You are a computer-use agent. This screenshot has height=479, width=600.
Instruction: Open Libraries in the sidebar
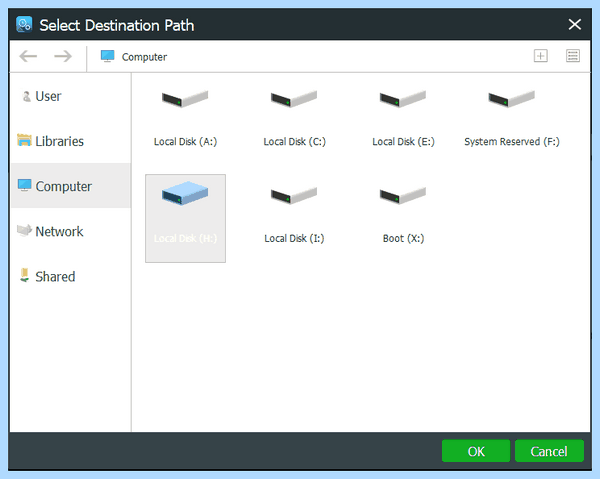coord(71,141)
